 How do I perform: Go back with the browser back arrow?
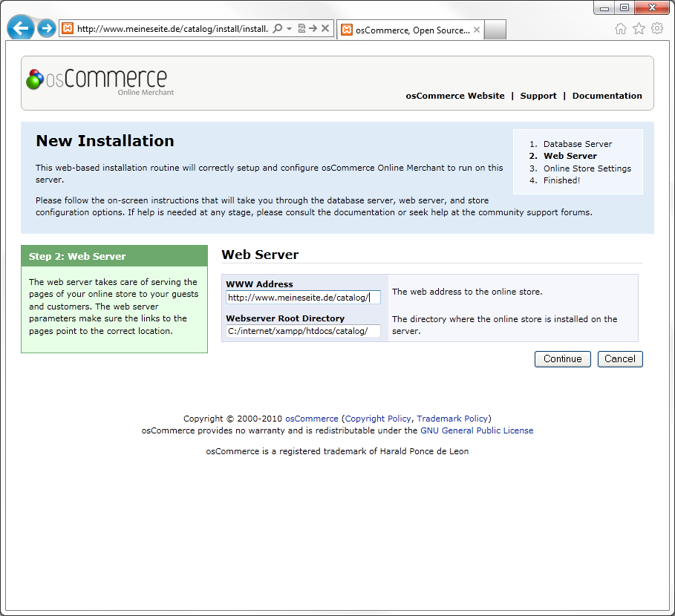point(20,28)
